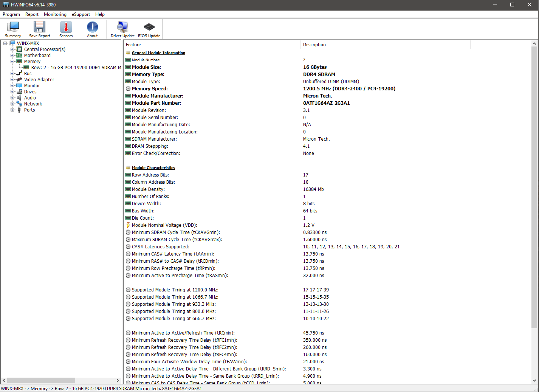
Task: Expand the Monitor node
Action: point(12,85)
